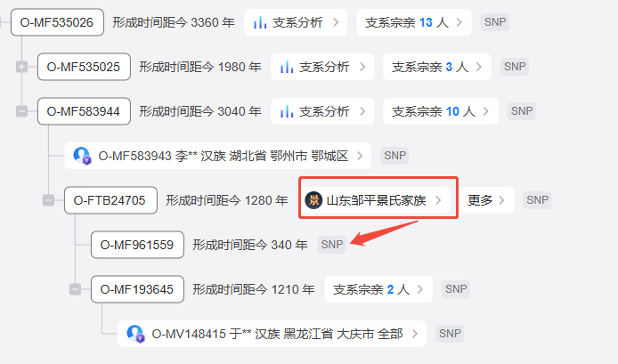The height and width of the screenshot is (364, 618).
Task: View 支系宗亲 2 人 under O-MF193645
Action: pos(378,289)
